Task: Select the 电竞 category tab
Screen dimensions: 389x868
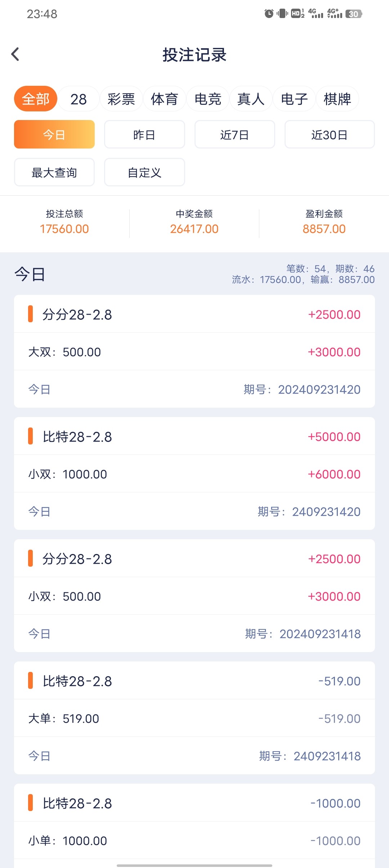Action: pos(208,99)
